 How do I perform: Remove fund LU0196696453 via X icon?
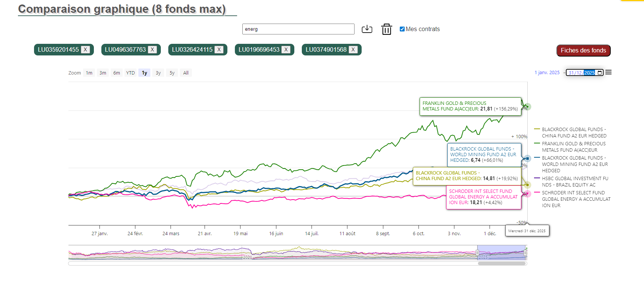286,50
